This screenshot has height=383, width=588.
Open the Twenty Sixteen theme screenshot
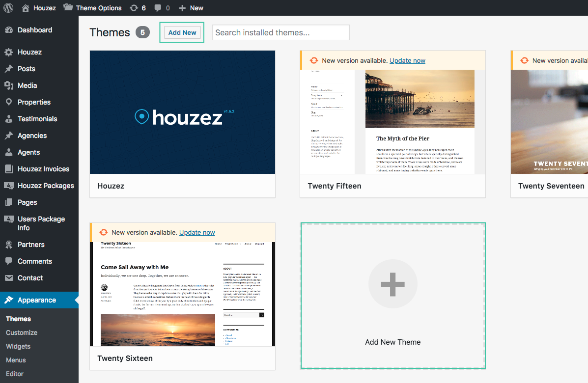(x=182, y=294)
